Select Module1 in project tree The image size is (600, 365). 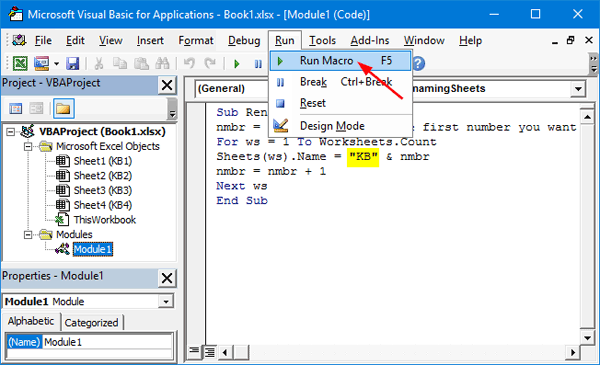pos(93,249)
